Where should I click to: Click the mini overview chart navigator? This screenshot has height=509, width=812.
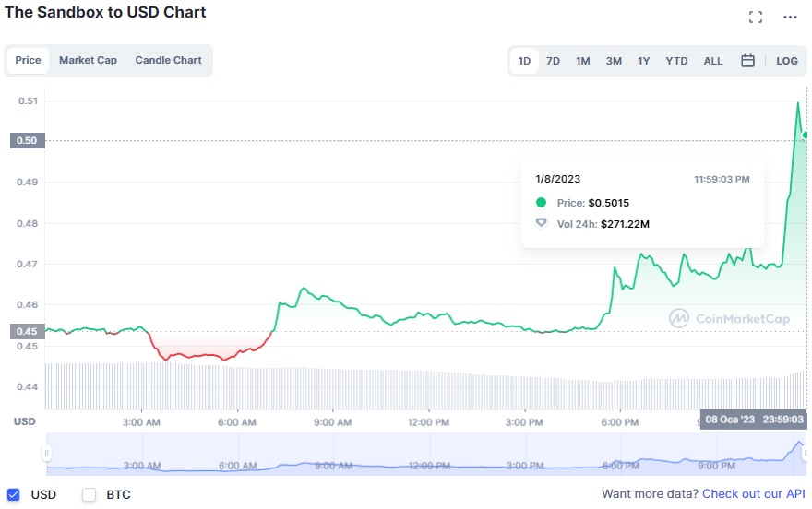[x=425, y=454]
